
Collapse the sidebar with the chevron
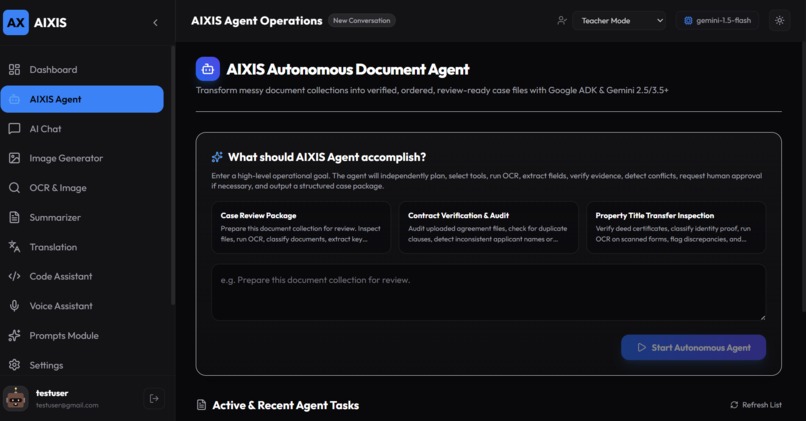coord(155,23)
